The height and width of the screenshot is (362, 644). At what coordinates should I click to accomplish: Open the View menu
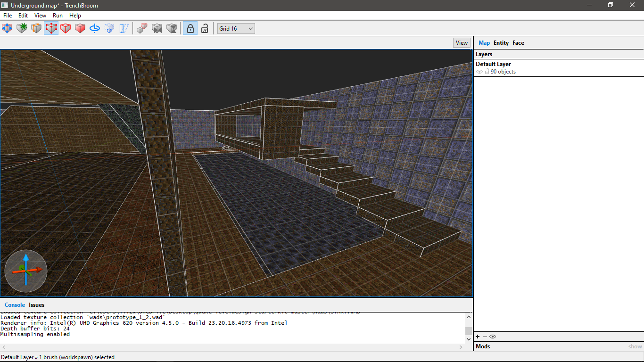tap(41, 16)
